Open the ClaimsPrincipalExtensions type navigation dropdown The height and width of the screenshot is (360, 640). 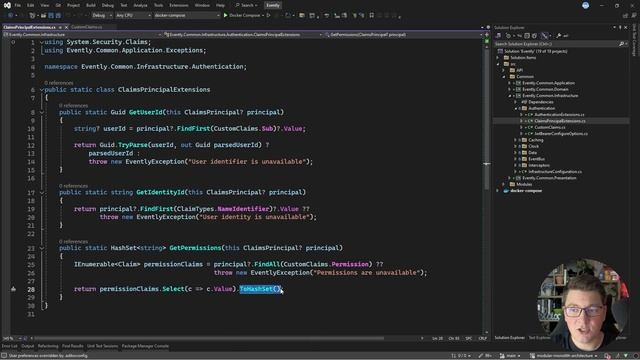(x=243, y=35)
